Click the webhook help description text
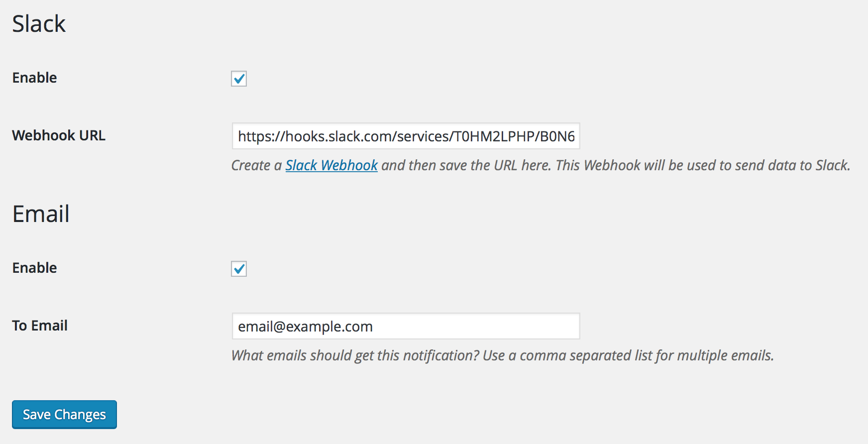Viewport: 868px width, 444px height. (541, 165)
